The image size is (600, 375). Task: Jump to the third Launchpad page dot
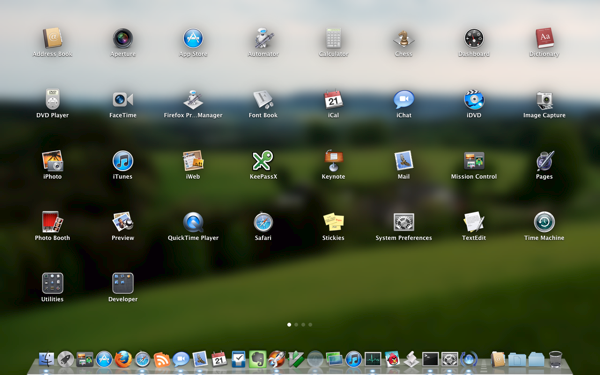tap(303, 324)
